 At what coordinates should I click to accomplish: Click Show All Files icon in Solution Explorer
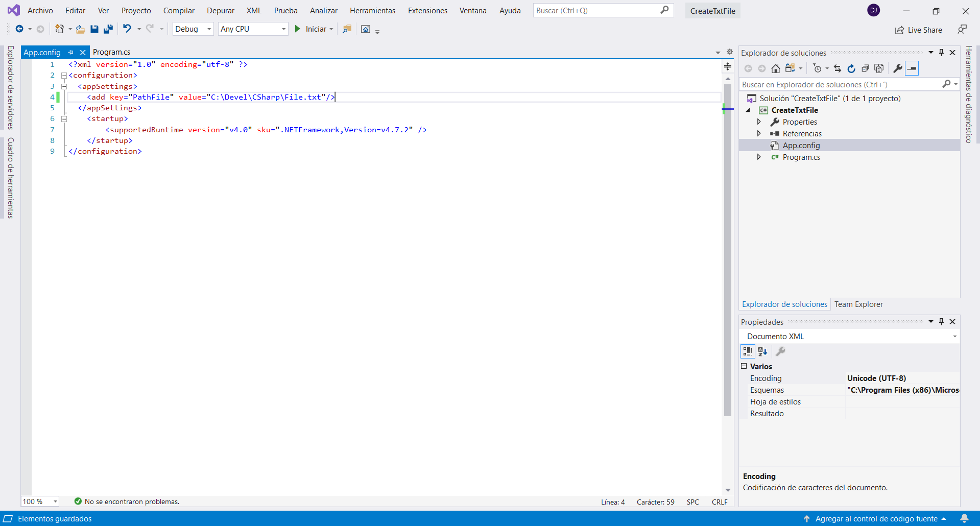[879, 68]
